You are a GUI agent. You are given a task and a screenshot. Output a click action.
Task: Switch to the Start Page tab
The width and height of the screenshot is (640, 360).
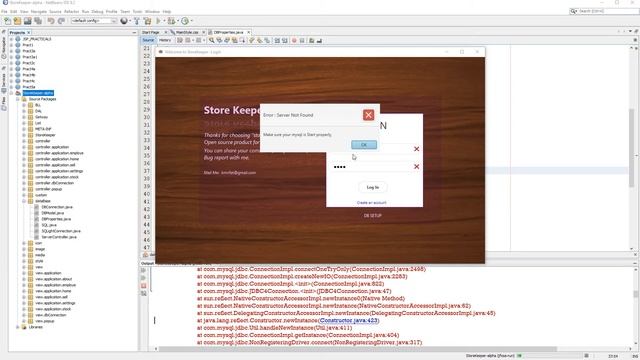(x=151, y=32)
